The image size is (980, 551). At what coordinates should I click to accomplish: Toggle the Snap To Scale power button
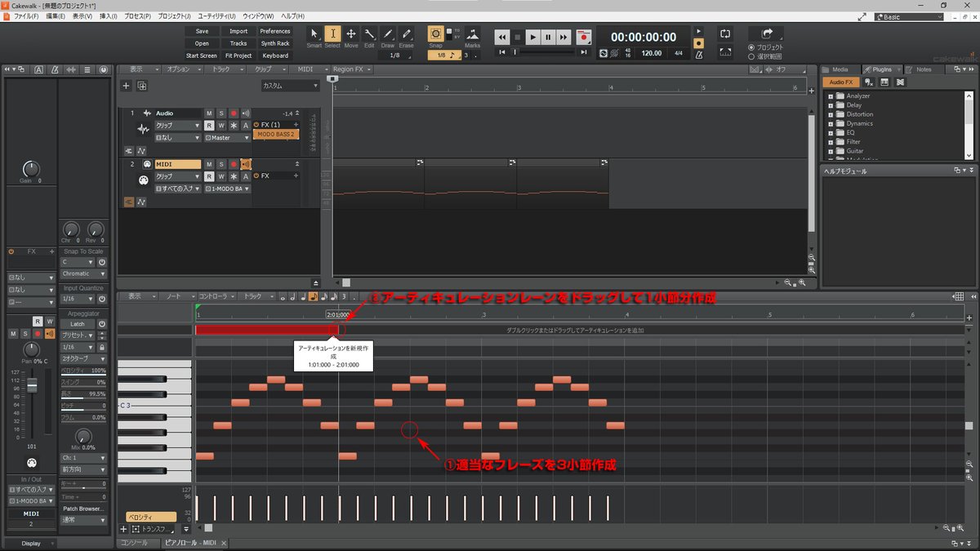pyautogui.click(x=102, y=262)
